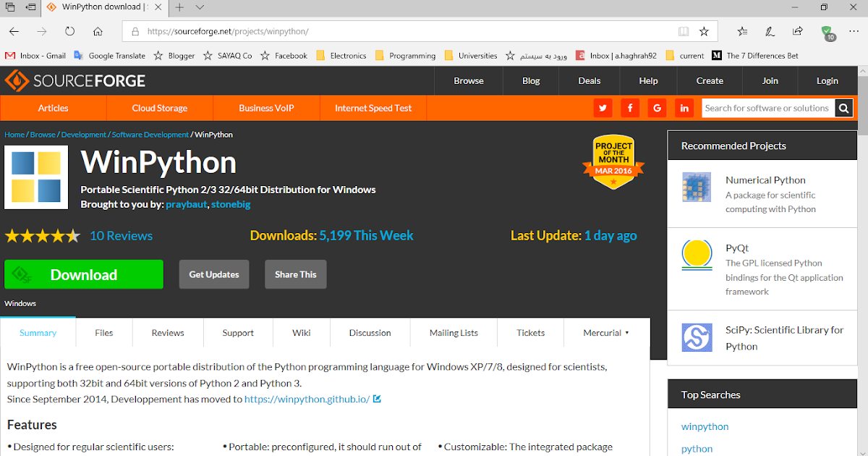The image size is (868, 456).
Task: Open the green shield extension icon
Action: tap(827, 33)
